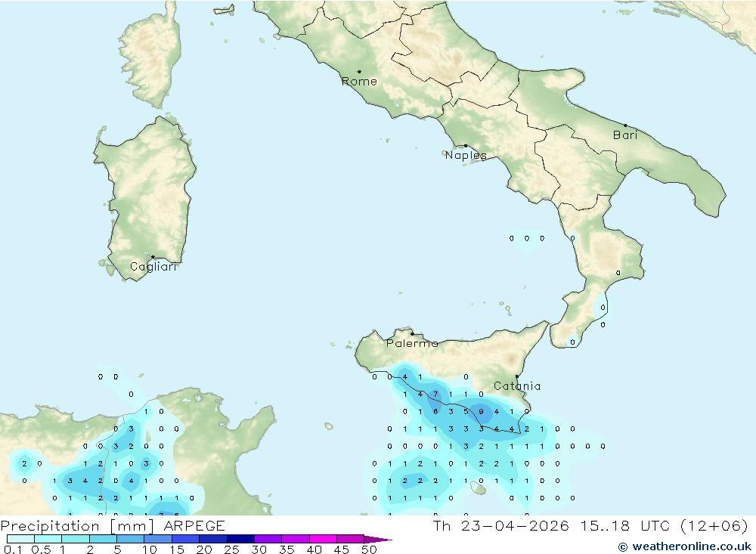Click the '50' legend scale value

tap(369, 549)
